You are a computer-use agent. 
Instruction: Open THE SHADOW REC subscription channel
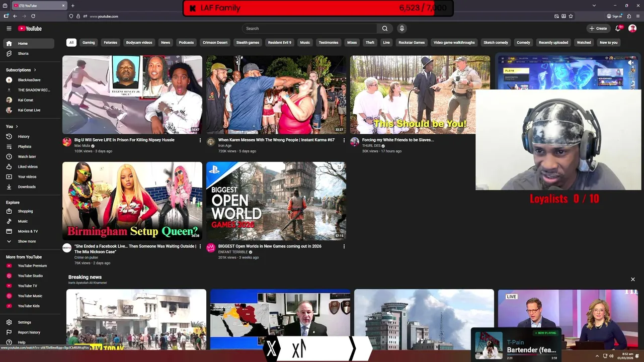pos(28,90)
